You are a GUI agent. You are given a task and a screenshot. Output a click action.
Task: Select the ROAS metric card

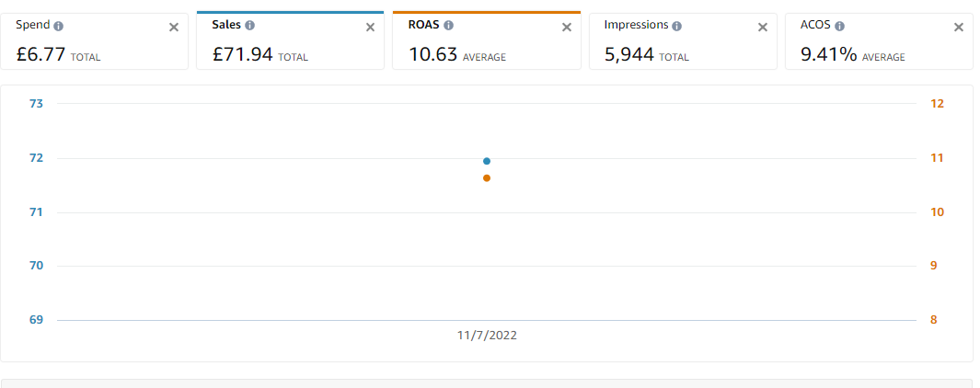click(486, 40)
